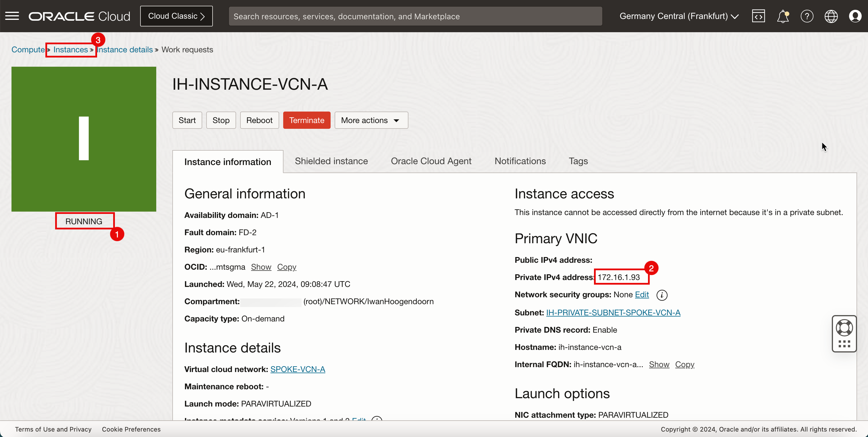Click the language globe icon
Viewport: 868px width, 437px height.
coord(831,16)
